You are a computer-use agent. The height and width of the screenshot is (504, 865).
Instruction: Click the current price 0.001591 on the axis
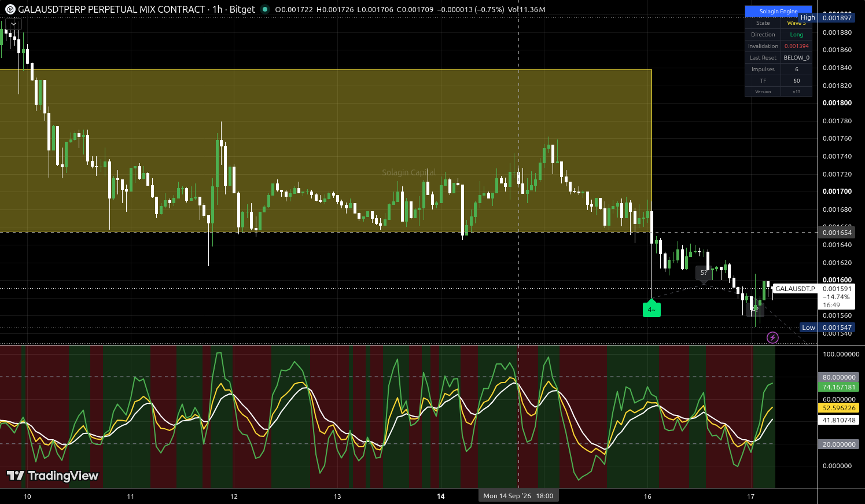(x=837, y=289)
